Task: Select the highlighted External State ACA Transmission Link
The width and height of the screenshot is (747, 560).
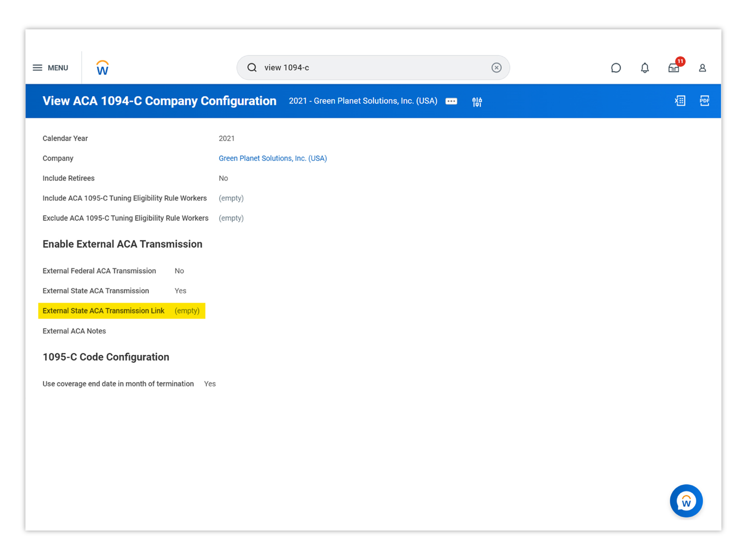Action: [122, 311]
